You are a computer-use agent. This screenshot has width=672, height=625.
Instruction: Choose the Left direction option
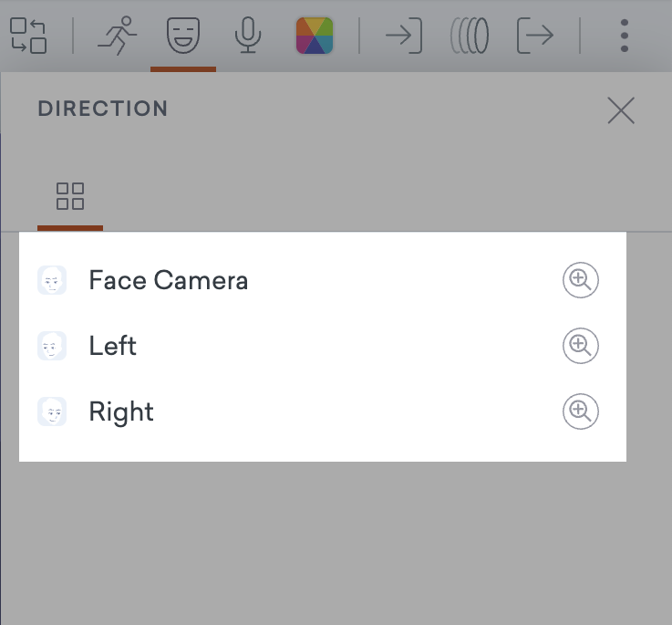click(x=323, y=346)
